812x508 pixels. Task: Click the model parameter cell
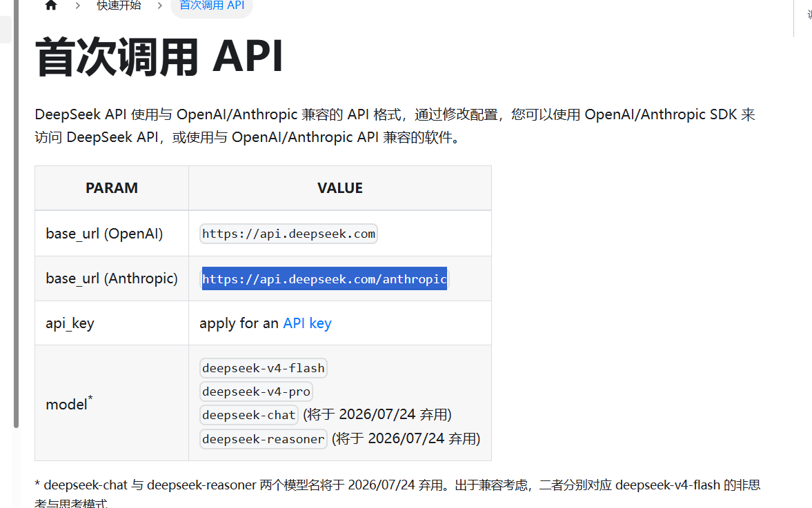pyautogui.click(x=111, y=403)
